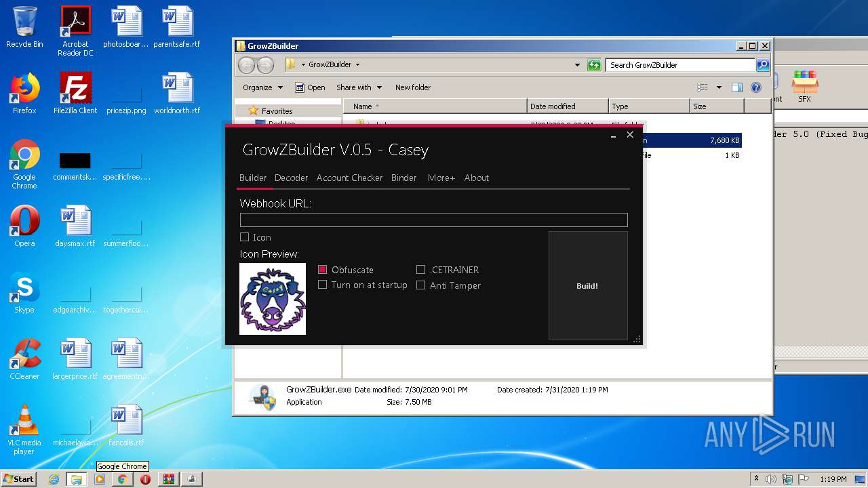Enable the Icon checkbox
This screenshot has height=488, width=868.
click(245, 237)
